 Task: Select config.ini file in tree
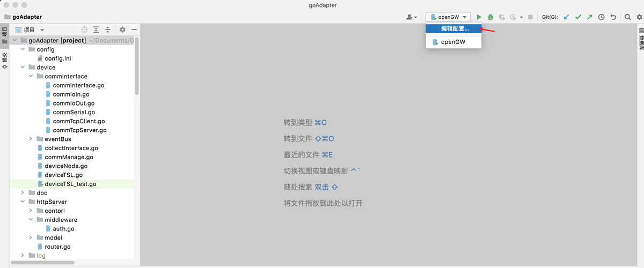54,58
